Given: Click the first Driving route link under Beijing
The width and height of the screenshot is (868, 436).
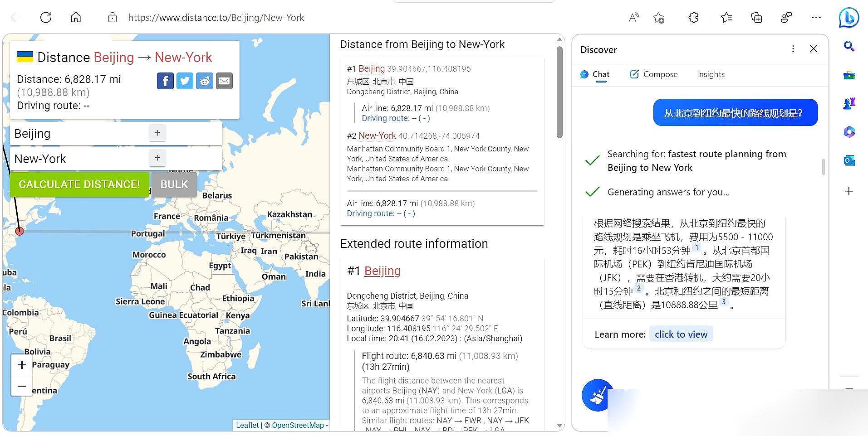Looking at the screenshot, I should point(396,118).
